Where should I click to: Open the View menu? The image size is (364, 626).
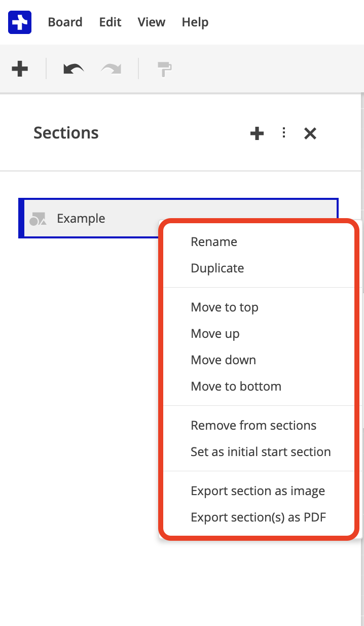(x=151, y=22)
